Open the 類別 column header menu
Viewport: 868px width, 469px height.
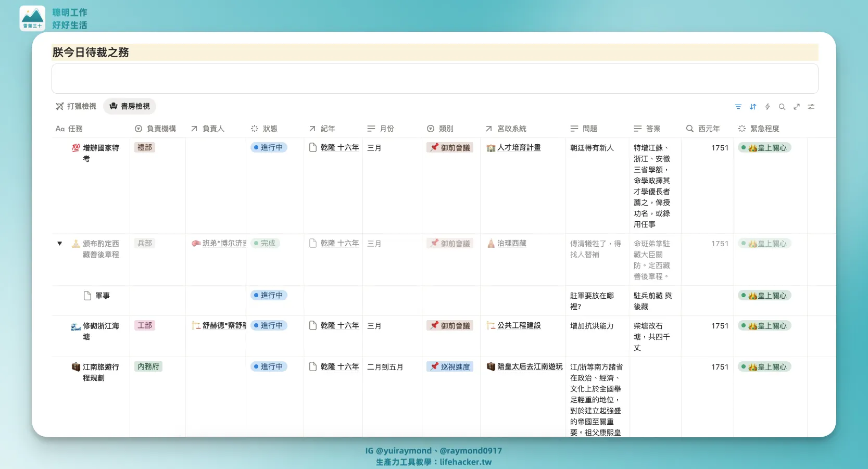coord(440,129)
